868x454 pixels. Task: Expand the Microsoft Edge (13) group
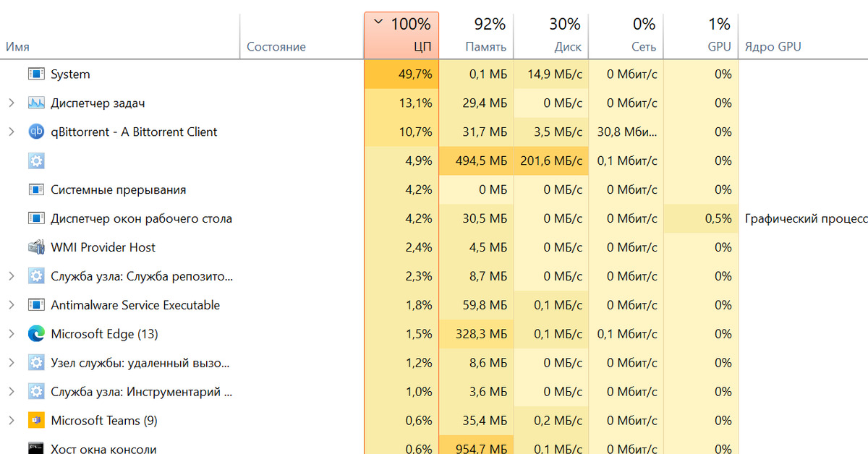point(11,334)
